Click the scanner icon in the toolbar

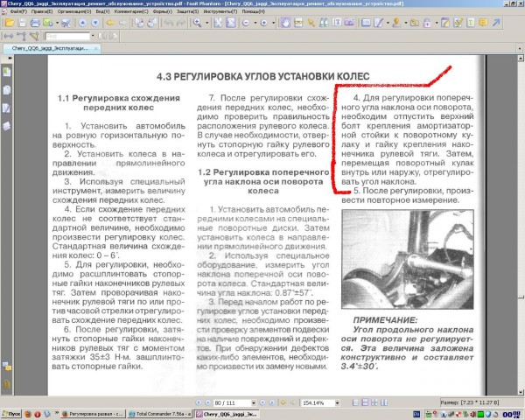point(66,23)
